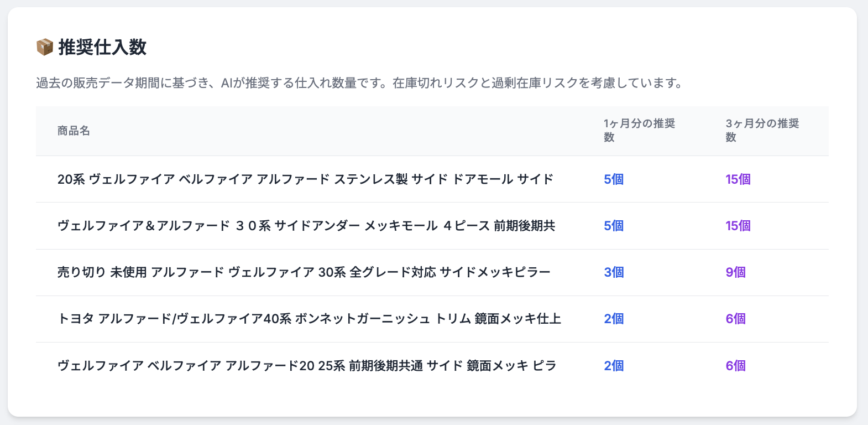Click the package box icon beside 推奨仕入数

click(x=44, y=47)
